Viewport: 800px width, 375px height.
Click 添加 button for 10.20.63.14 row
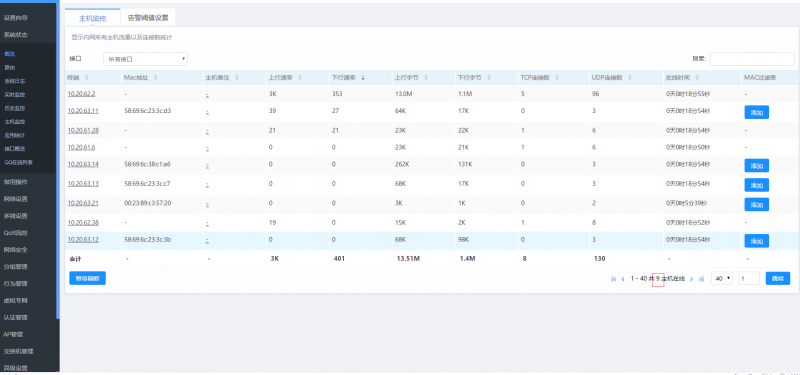click(757, 165)
